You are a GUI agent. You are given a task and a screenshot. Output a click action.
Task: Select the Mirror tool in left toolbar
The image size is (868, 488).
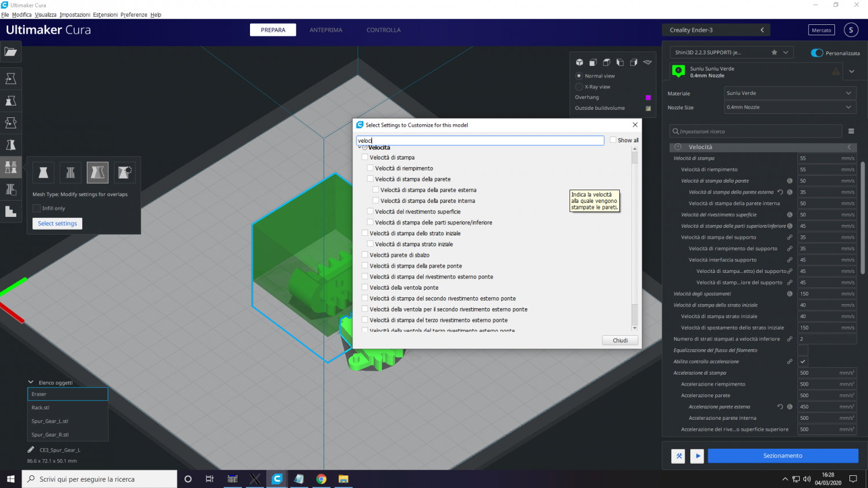(x=10, y=145)
